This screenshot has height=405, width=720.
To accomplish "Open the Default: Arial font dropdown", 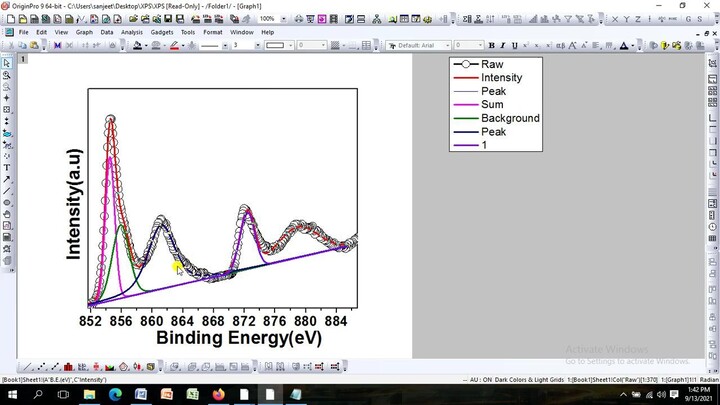I will coord(447,45).
